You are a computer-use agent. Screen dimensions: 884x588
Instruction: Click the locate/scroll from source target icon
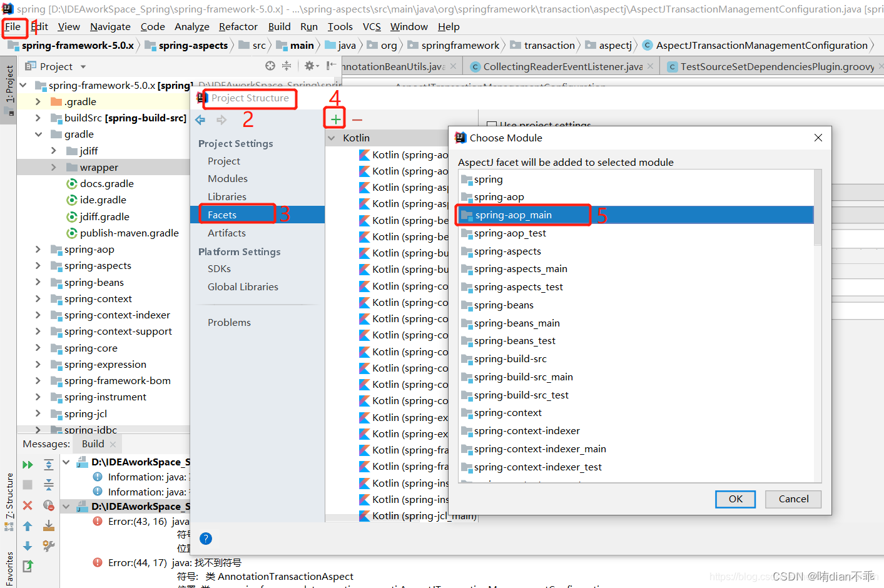(x=270, y=66)
